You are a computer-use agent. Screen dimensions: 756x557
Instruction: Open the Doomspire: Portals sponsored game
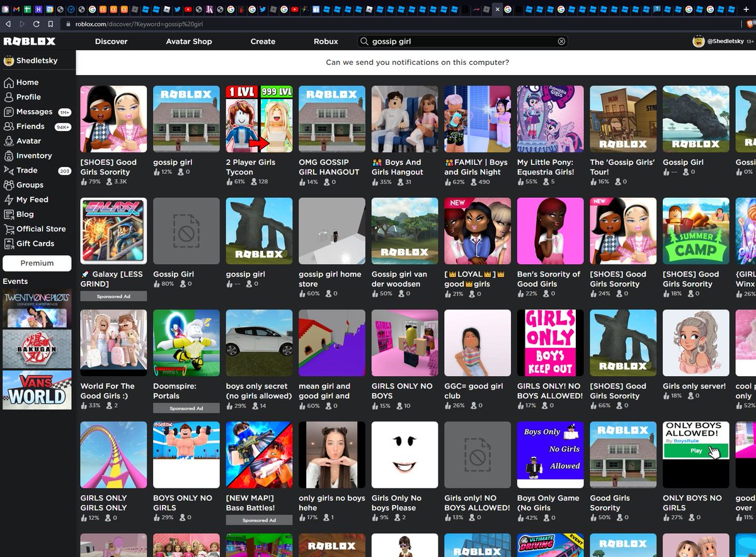point(186,343)
